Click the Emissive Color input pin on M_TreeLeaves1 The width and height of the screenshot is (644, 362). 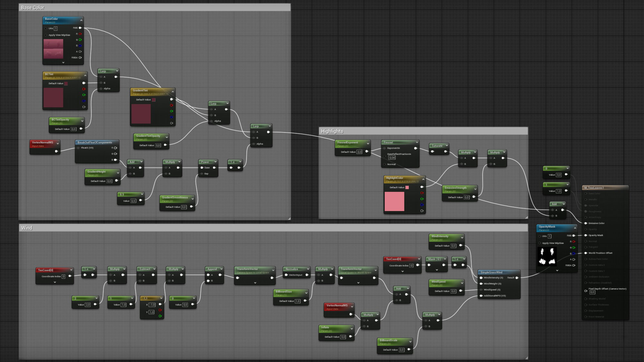coord(586,223)
